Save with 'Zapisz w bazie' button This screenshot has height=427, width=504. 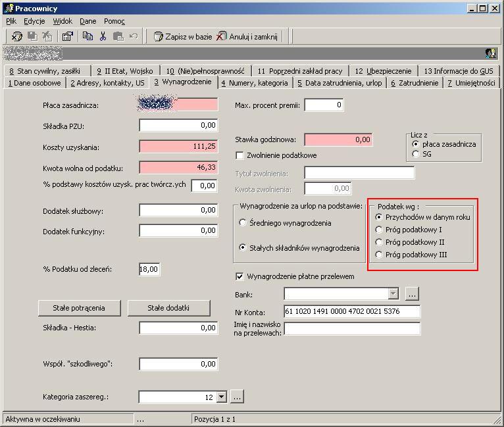point(182,37)
